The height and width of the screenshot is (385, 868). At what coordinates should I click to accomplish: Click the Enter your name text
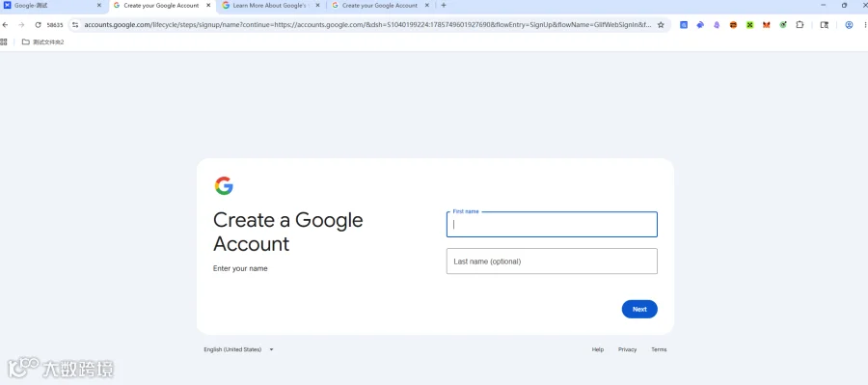240,268
